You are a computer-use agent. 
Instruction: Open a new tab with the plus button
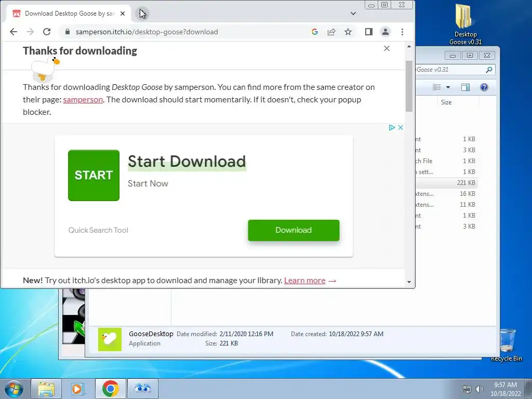[142, 14]
